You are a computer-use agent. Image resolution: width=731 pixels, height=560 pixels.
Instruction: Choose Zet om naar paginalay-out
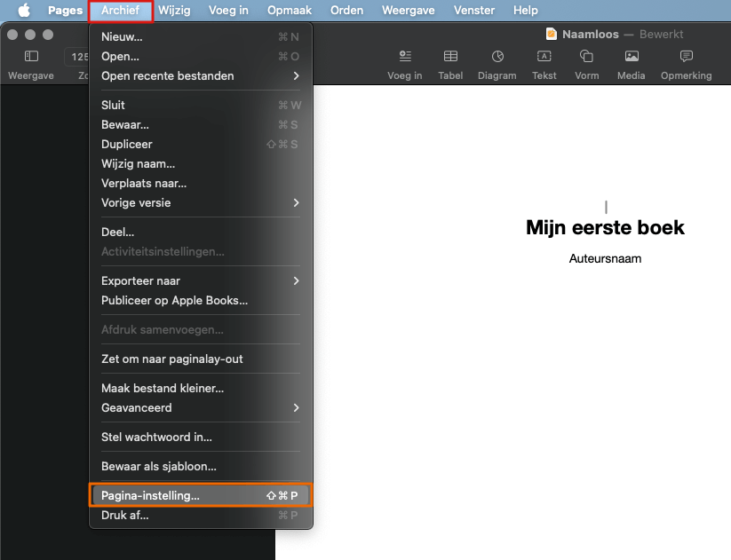(x=201, y=359)
